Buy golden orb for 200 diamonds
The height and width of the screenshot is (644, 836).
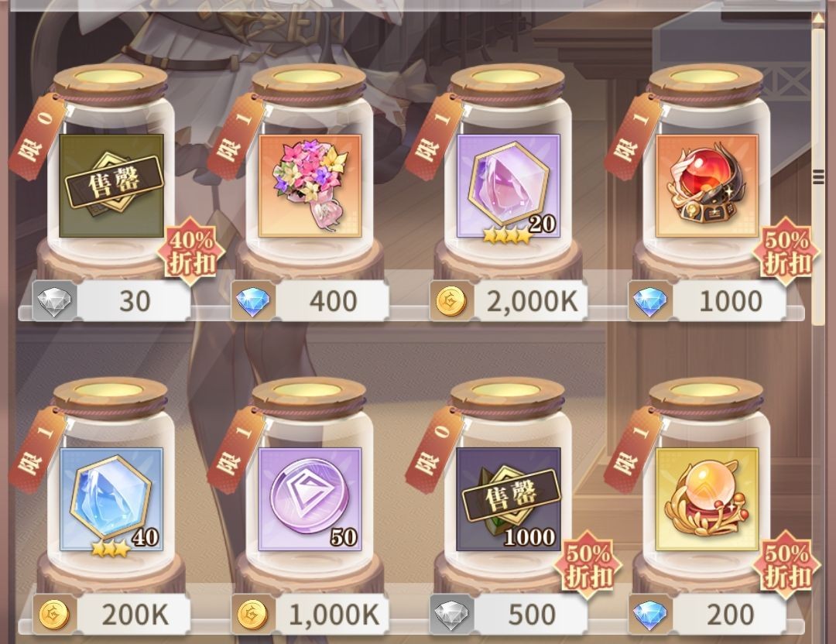click(x=707, y=615)
